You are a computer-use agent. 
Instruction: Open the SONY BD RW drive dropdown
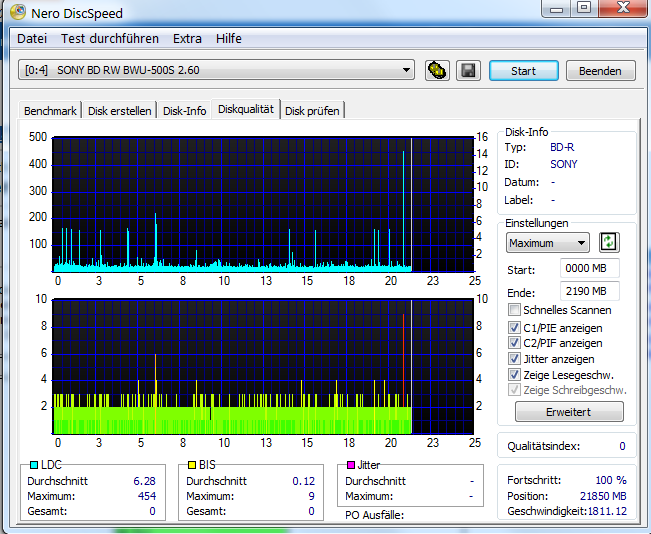tap(216, 70)
